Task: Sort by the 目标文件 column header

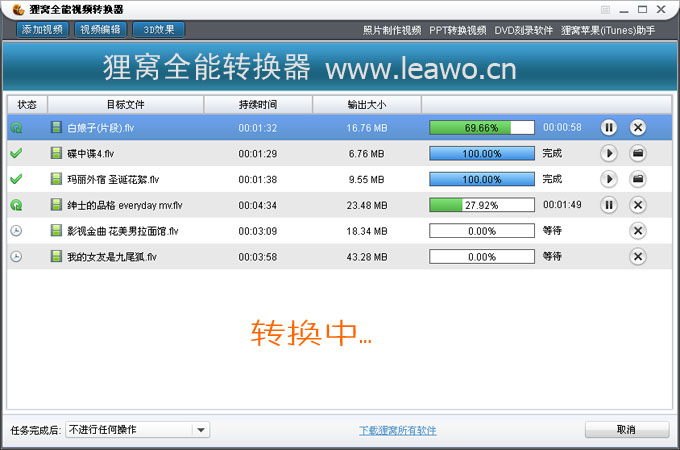Action: click(x=125, y=104)
